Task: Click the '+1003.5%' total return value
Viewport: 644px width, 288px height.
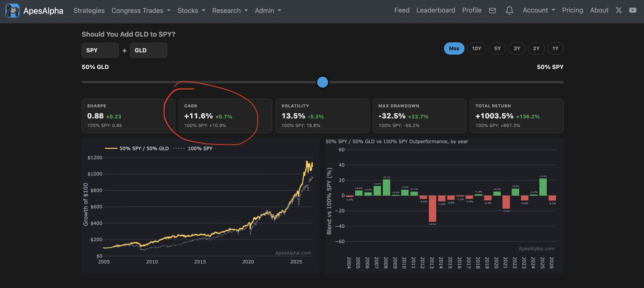Action: (x=494, y=116)
